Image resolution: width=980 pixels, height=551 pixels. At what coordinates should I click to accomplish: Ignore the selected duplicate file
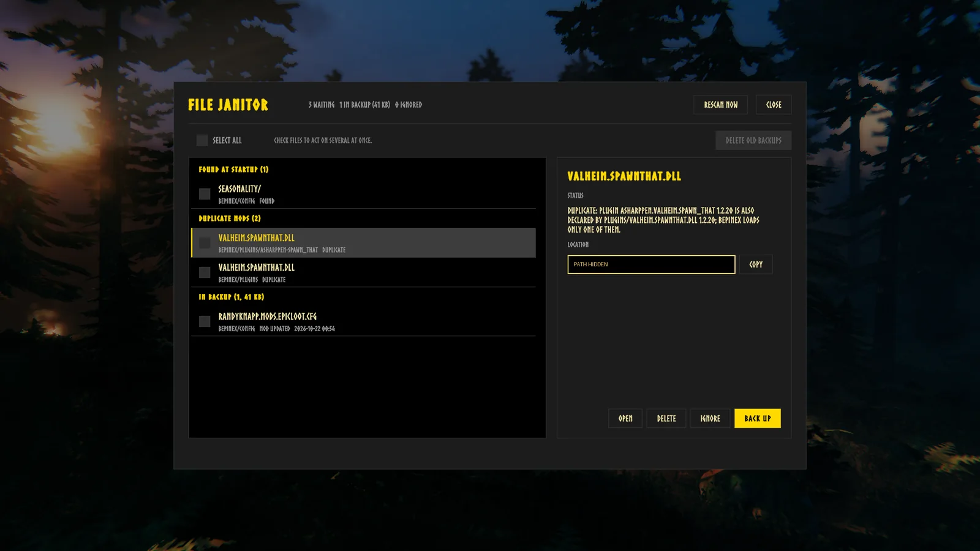710,418
